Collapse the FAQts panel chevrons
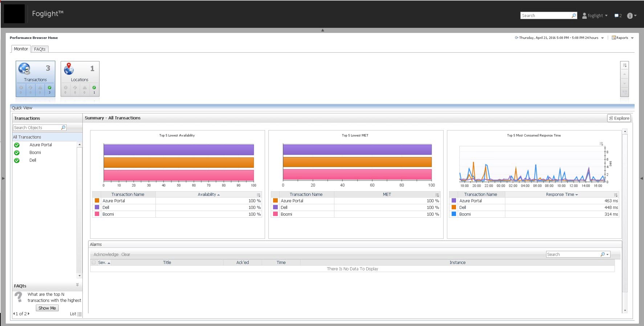This screenshot has height=326, width=644. click(77, 285)
